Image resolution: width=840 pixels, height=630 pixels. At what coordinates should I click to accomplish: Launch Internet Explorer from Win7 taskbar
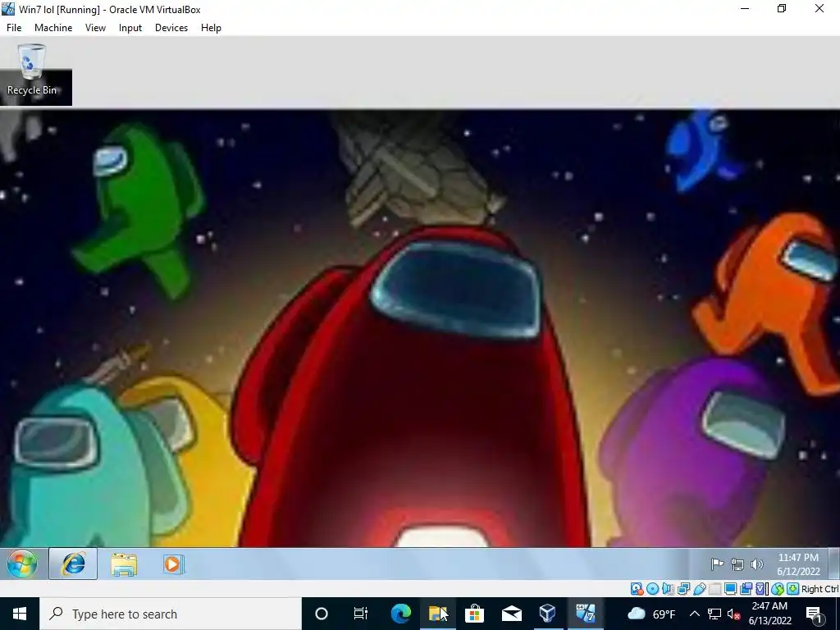tap(73, 564)
